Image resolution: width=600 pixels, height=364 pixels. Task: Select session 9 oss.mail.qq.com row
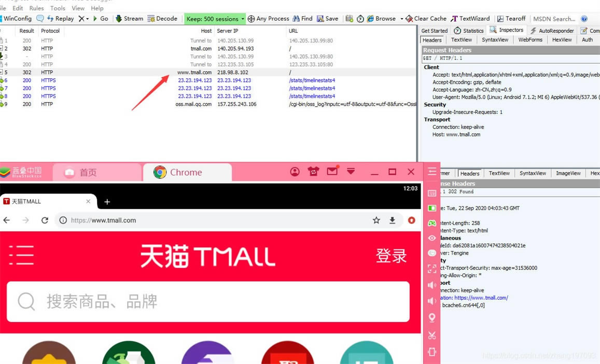click(208, 104)
